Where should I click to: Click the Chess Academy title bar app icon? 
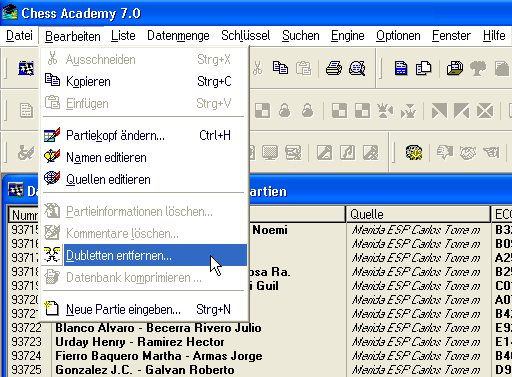point(10,12)
